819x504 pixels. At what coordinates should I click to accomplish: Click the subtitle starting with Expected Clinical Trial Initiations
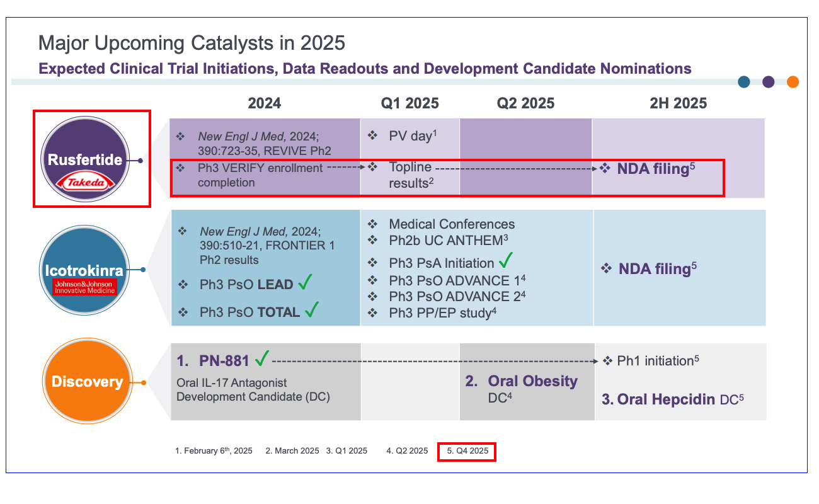(x=365, y=69)
